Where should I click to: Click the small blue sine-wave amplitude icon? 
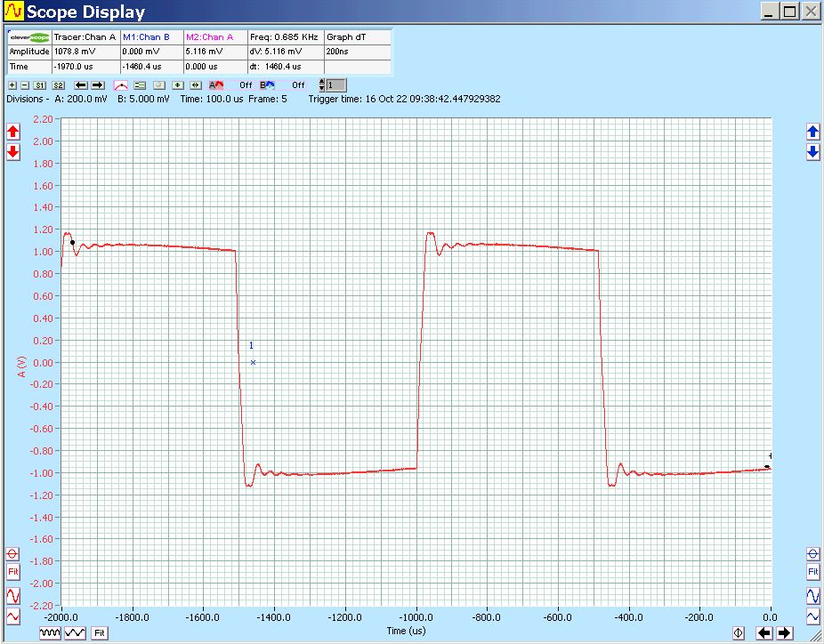click(x=813, y=616)
